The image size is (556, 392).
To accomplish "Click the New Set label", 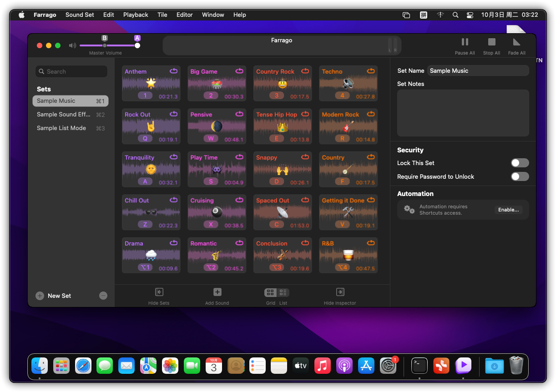I will pyautogui.click(x=59, y=296).
